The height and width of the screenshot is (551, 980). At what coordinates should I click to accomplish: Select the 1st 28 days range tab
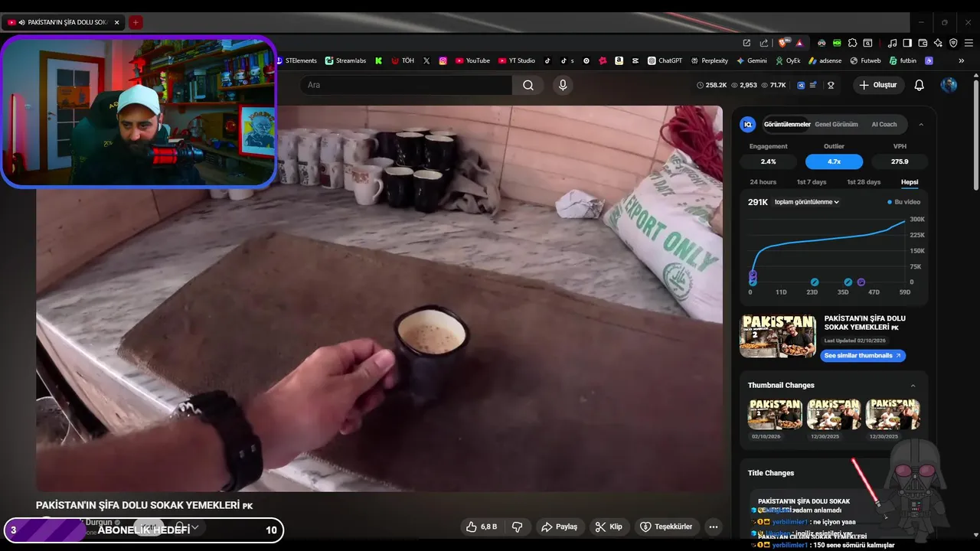click(864, 182)
